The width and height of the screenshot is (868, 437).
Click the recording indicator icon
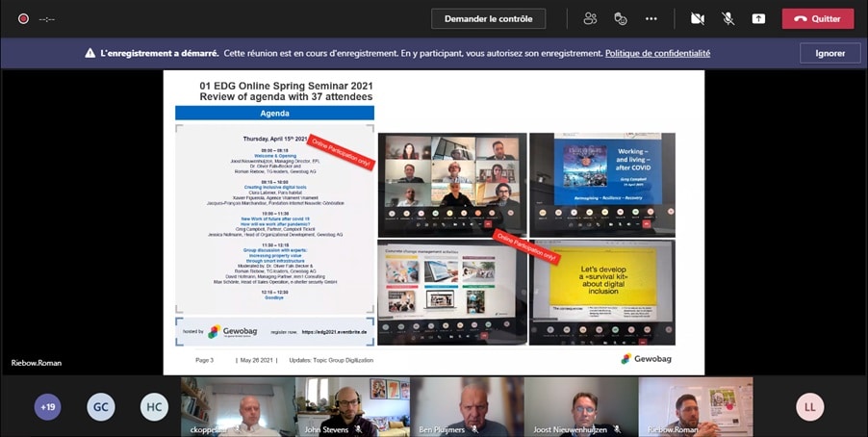click(22, 18)
